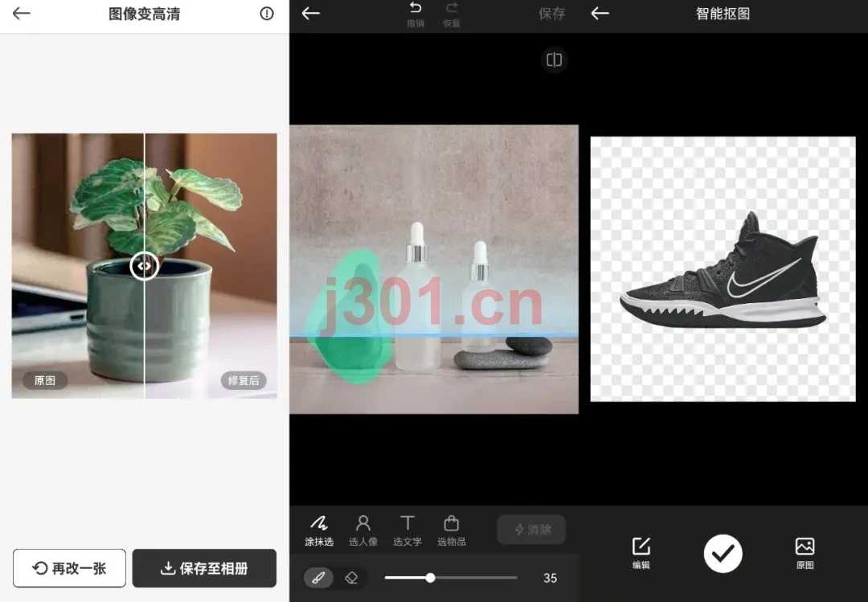Select the 选文字 text tool

(x=407, y=530)
